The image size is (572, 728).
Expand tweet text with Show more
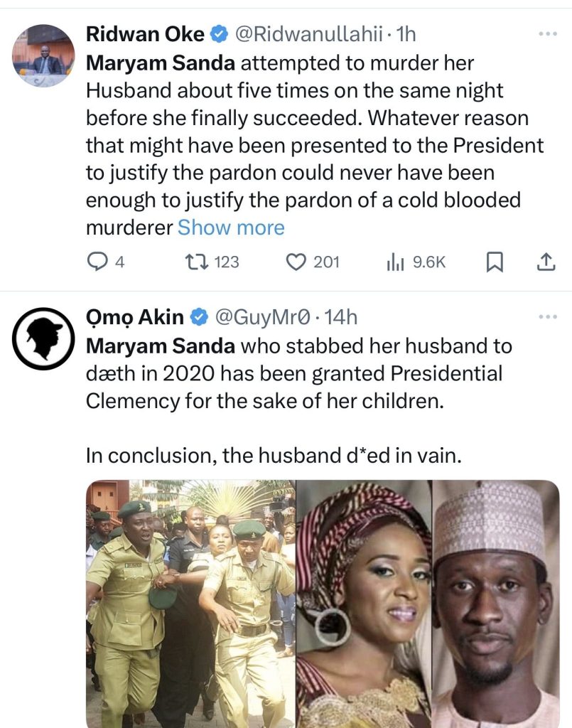(231, 227)
